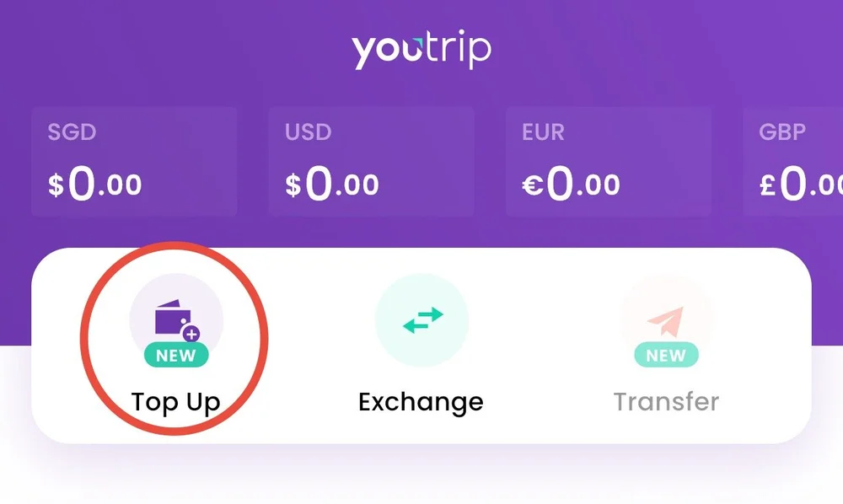Click the Exchange label
The width and height of the screenshot is (843, 504).
421,402
